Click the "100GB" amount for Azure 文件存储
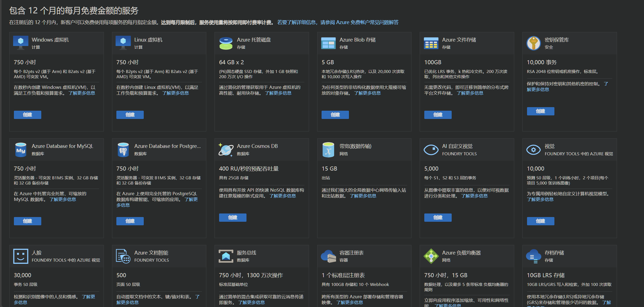Screen dimensions: 644x307 [x=433, y=62]
